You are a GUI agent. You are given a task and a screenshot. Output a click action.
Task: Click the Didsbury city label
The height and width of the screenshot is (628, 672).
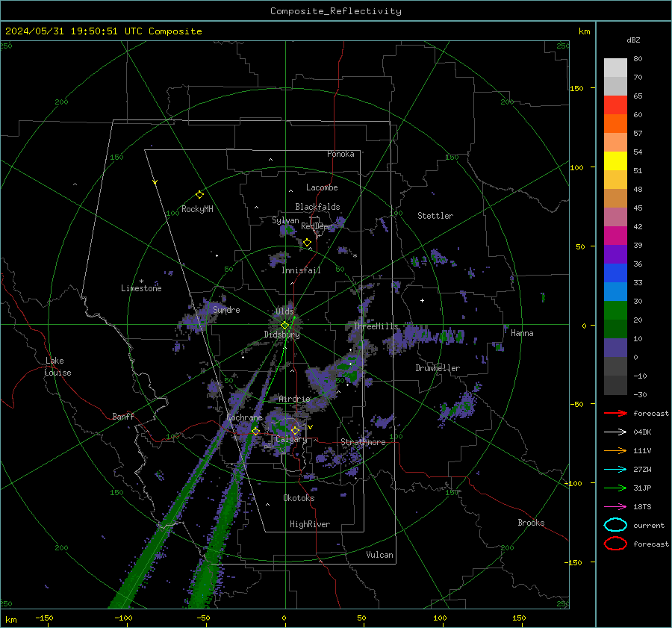[x=281, y=335]
